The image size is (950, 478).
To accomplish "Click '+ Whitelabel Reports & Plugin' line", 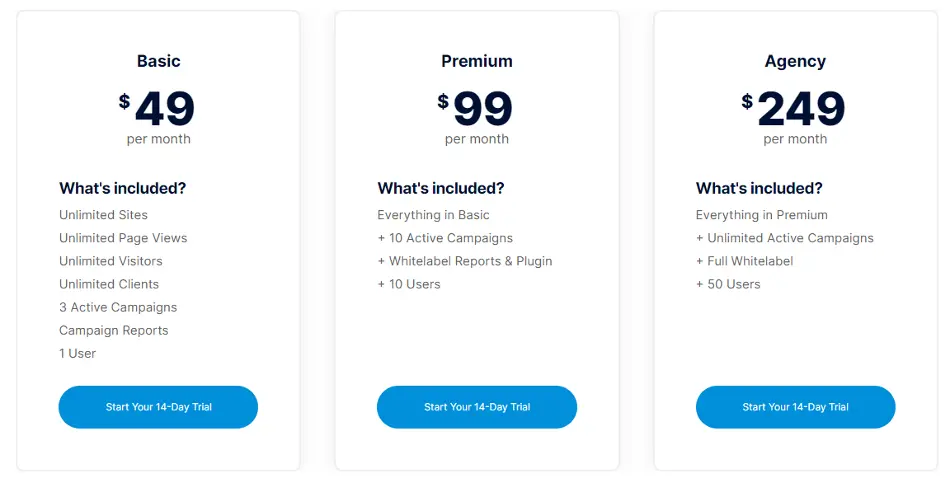I will [x=465, y=261].
